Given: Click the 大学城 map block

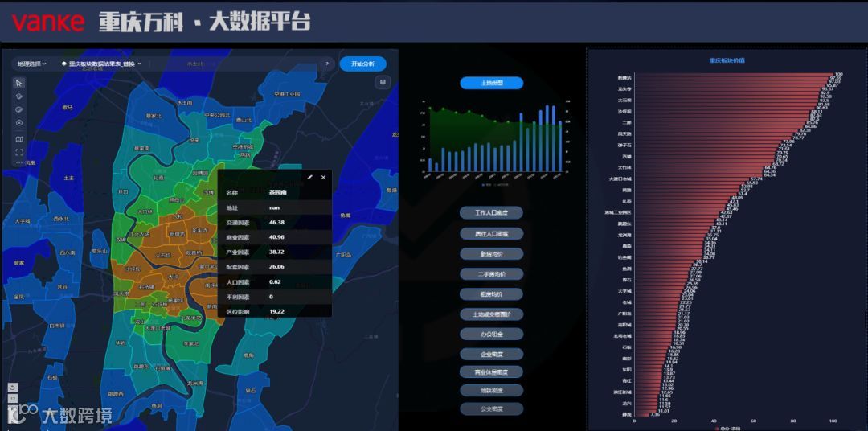Looking at the screenshot, I should pos(24,221).
